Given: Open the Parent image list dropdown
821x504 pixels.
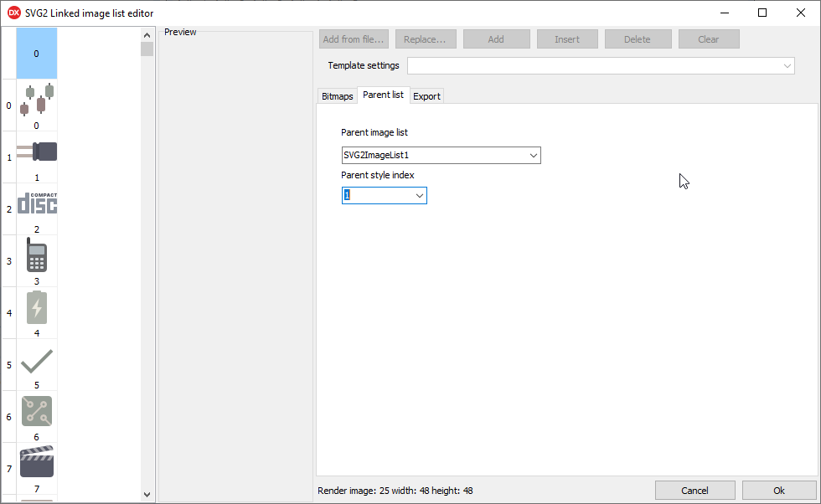Looking at the screenshot, I should click(533, 155).
